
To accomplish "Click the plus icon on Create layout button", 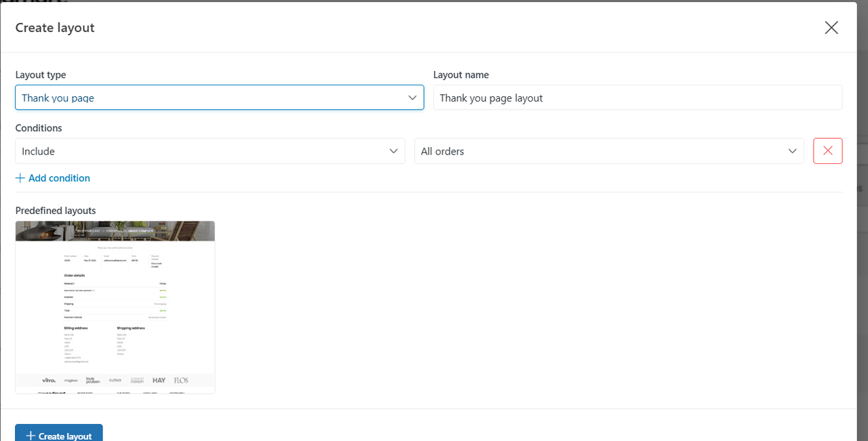I will 31,436.
